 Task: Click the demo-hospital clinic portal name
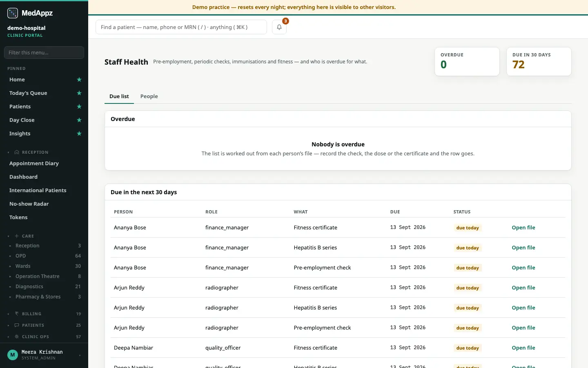point(26,28)
